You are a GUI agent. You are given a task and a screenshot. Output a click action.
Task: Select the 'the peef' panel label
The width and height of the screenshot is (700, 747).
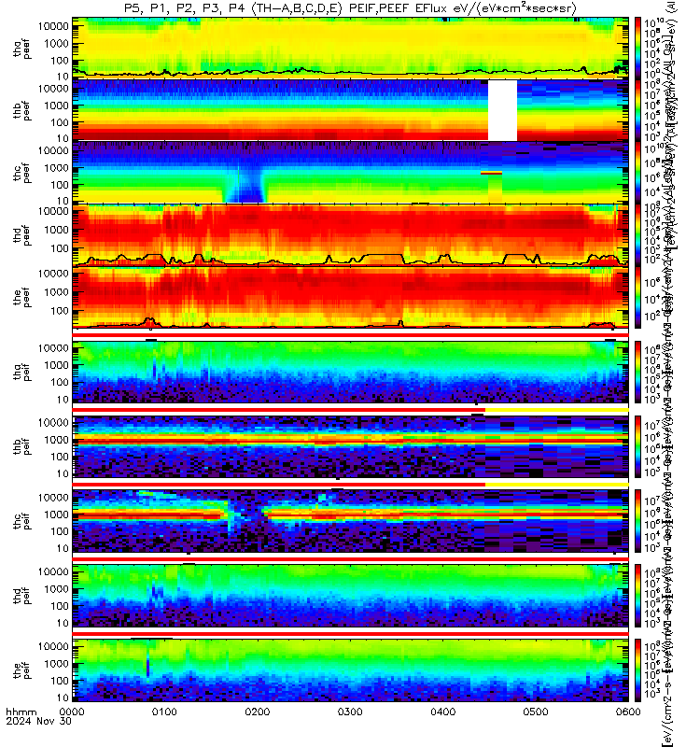[21, 297]
